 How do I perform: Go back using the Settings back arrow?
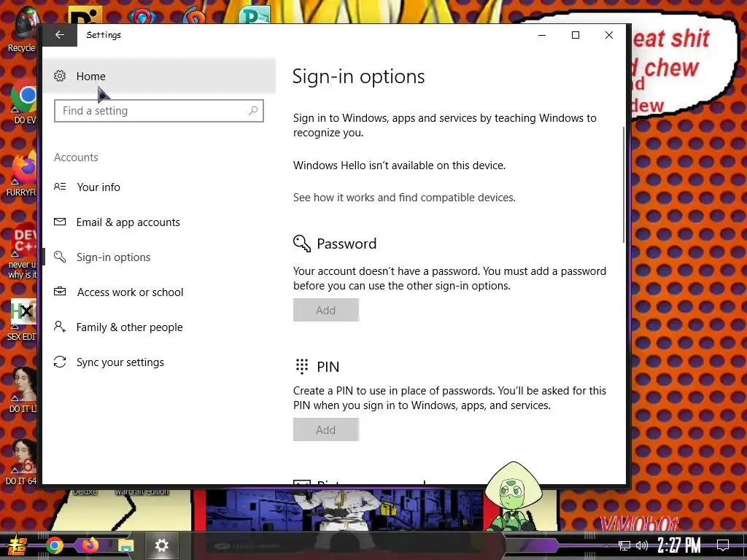(60, 35)
